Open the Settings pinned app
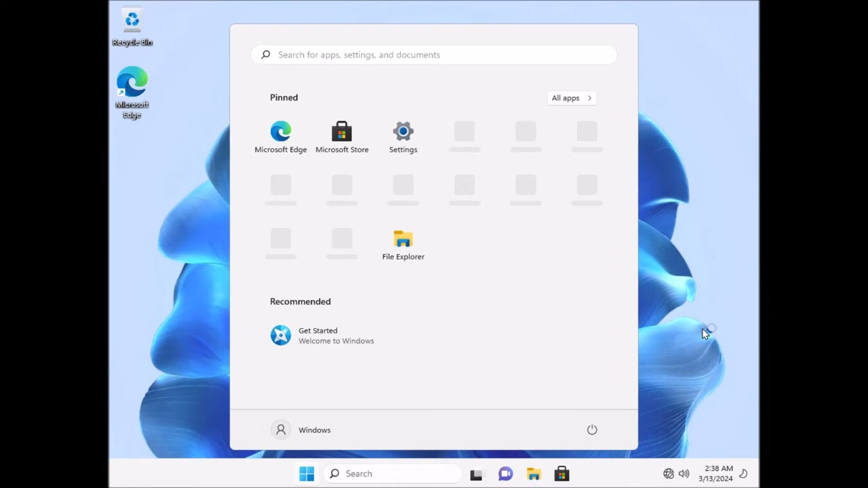 [403, 138]
